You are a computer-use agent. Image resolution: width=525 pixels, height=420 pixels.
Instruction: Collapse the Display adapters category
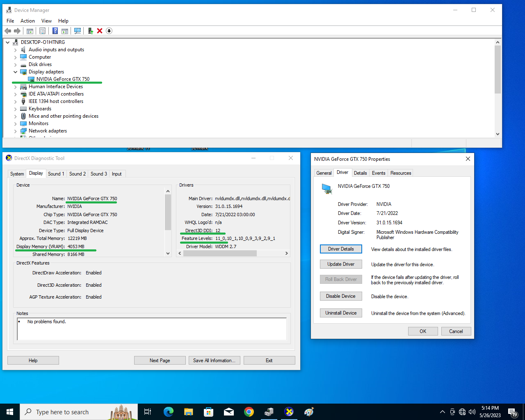(x=16, y=72)
